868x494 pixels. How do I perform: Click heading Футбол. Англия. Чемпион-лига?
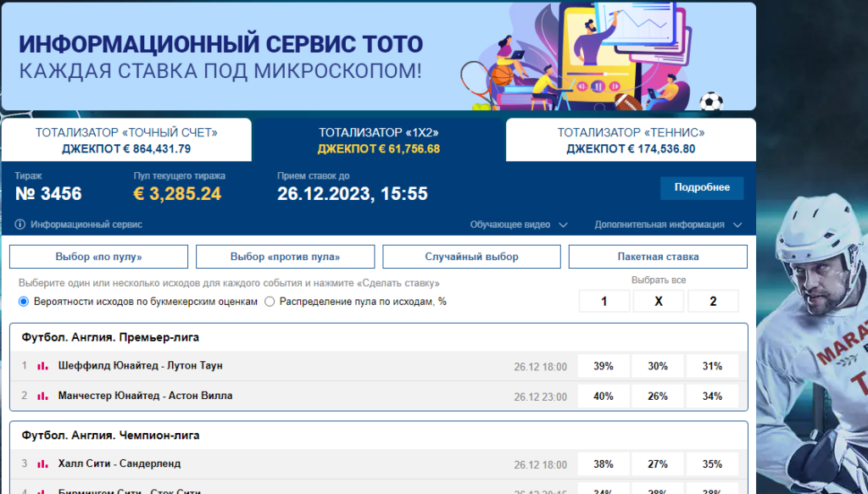click(x=110, y=436)
